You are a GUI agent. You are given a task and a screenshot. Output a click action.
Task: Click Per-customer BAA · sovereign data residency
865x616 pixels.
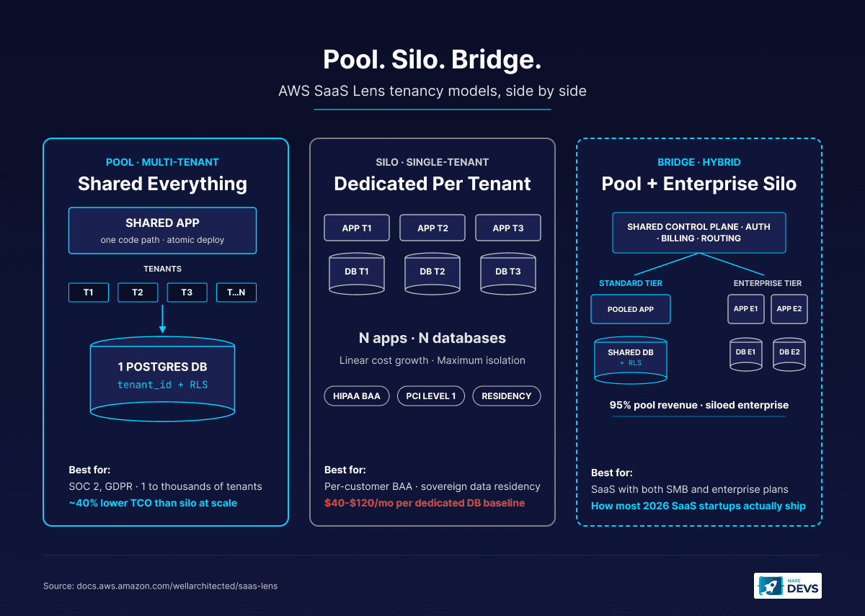pyautogui.click(x=432, y=486)
